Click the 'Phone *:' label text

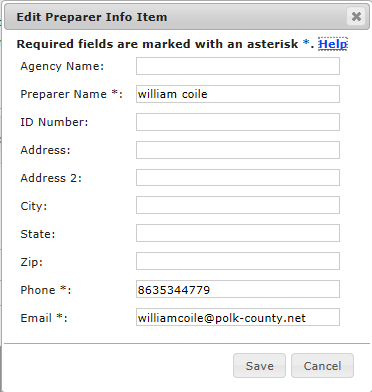pos(46,290)
